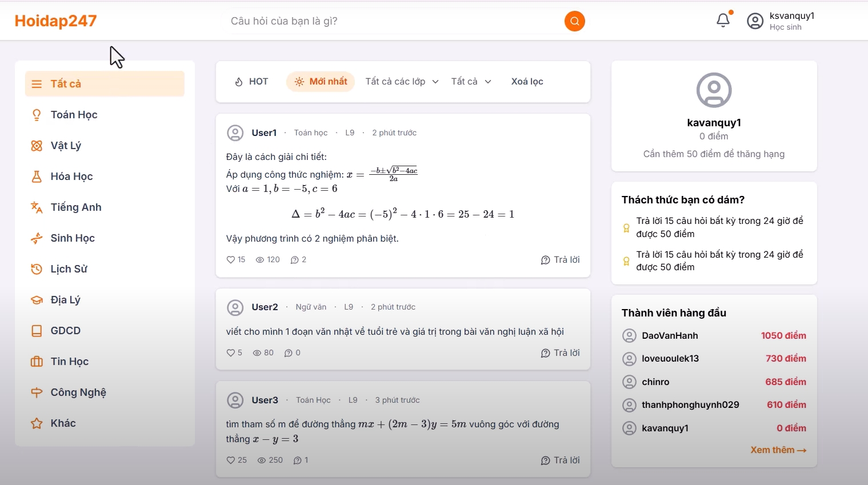
Task: Open the Tất cả filter dropdown
Action: click(x=471, y=82)
